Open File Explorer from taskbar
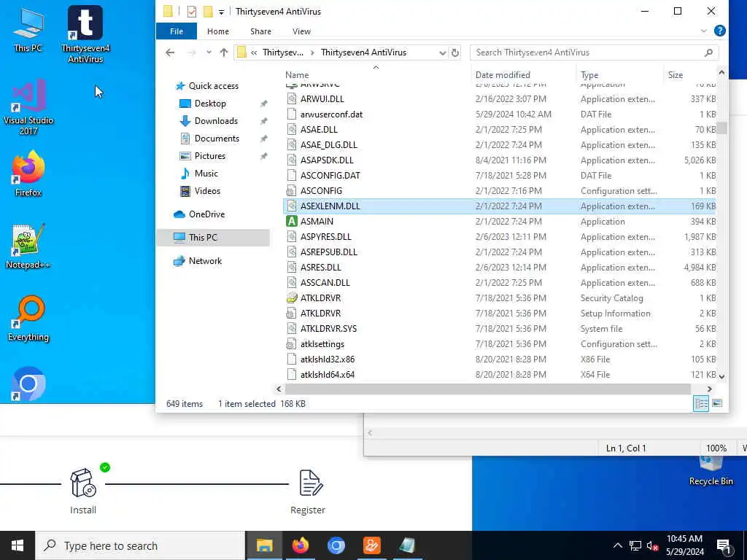The height and width of the screenshot is (560, 747). [x=264, y=545]
